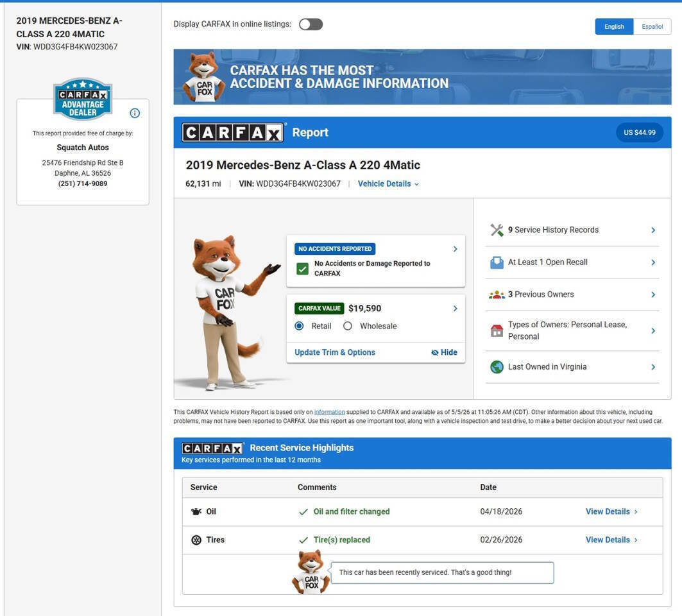Click the Service column header

pos(203,487)
